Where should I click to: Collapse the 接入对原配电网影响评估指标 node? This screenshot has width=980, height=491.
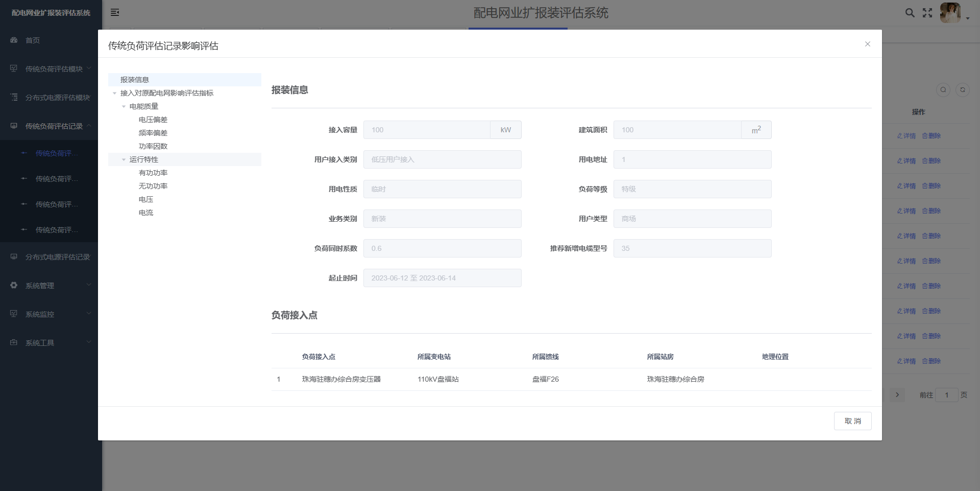coord(114,93)
